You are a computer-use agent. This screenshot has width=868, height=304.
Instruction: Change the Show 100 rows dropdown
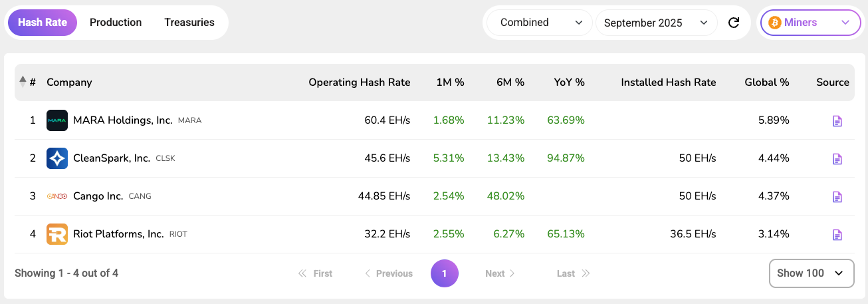tap(811, 273)
